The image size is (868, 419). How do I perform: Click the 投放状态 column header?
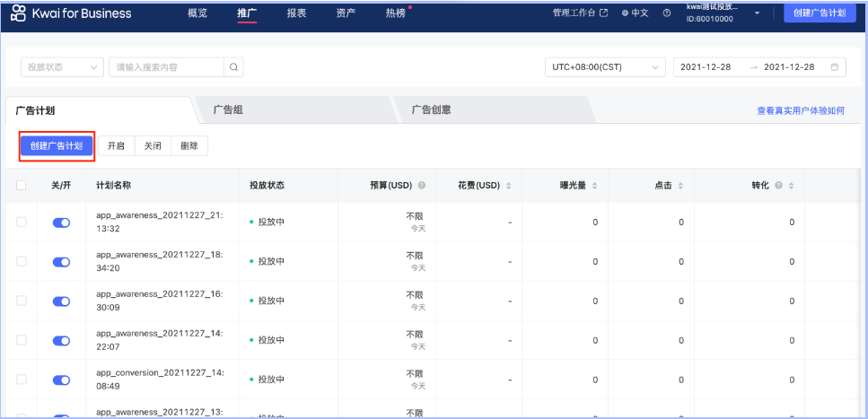point(267,186)
